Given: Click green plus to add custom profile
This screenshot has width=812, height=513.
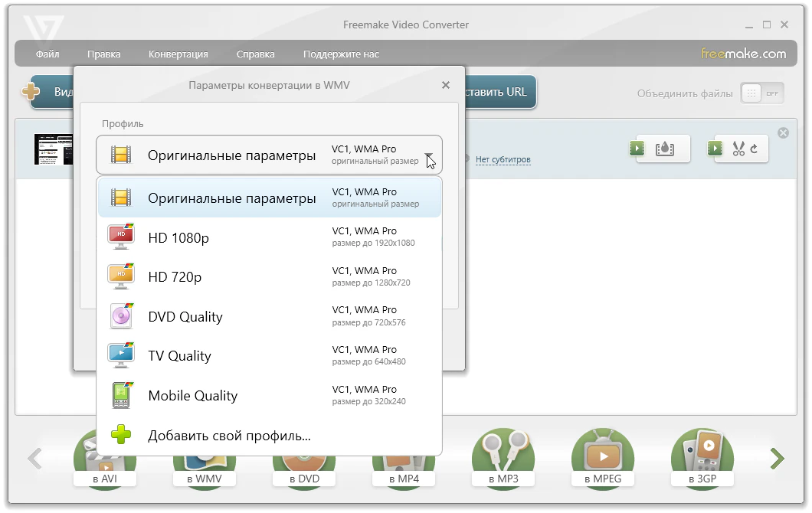Looking at the screenshot, I should tap(122, 436).
